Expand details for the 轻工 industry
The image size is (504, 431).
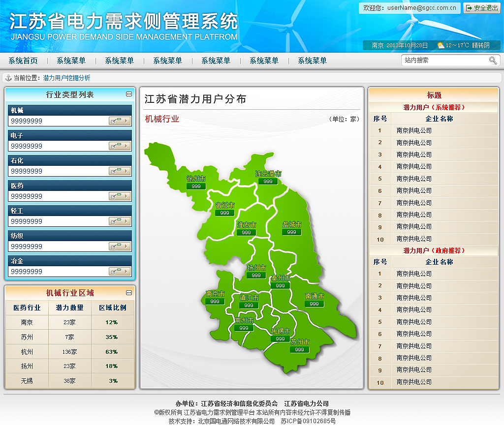coord(120,220)
